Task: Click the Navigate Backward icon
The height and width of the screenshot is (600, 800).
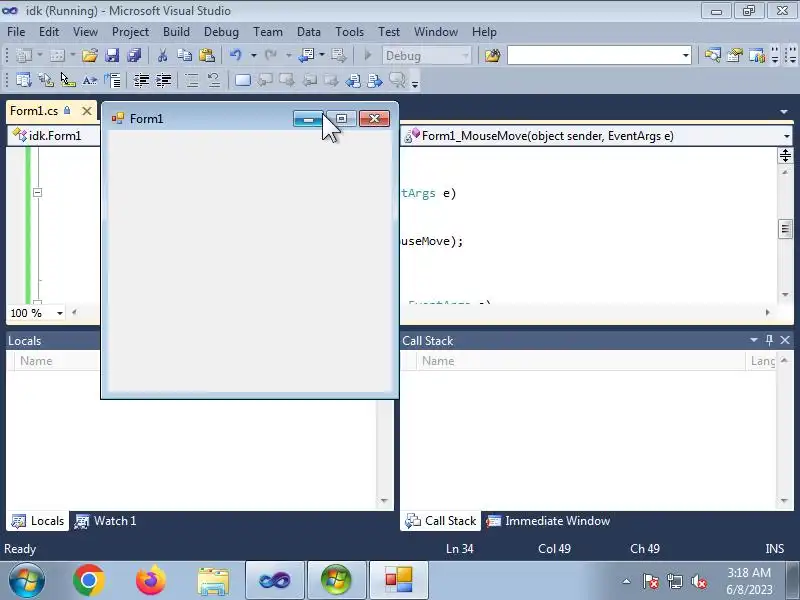Action: (306, 55)
